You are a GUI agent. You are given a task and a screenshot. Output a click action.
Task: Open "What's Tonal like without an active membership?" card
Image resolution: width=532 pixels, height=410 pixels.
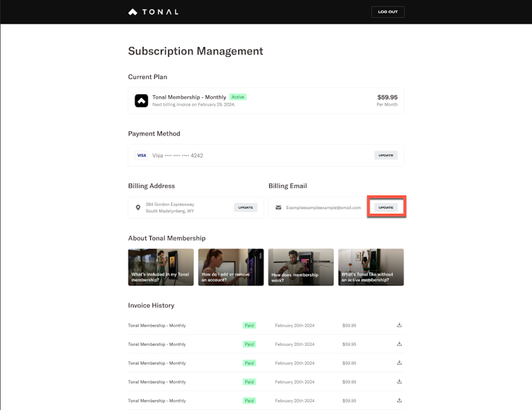[371, 267]
